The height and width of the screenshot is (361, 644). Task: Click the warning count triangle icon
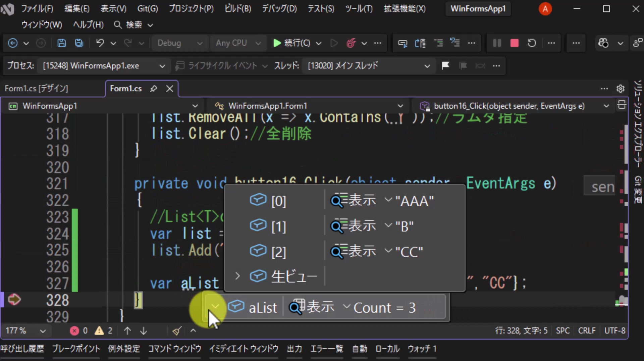coord(99,331)
